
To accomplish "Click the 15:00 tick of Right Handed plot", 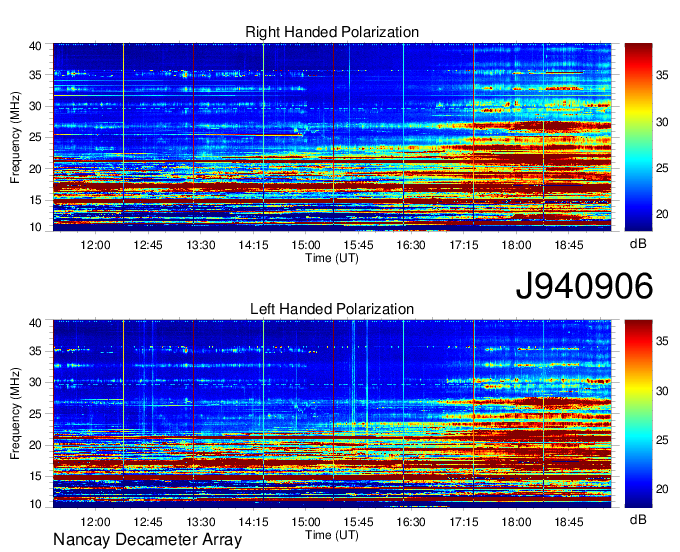I will click(x=306, y=245).
